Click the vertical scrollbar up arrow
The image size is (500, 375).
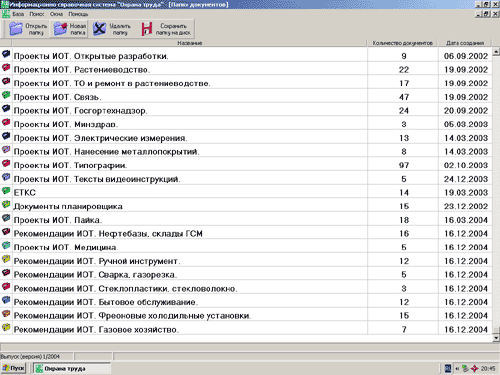[x=496, y=51]
